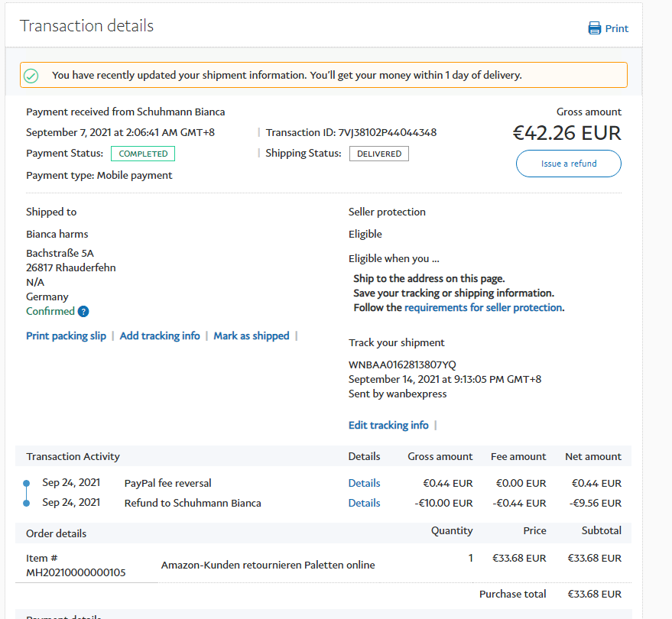Click Mark as shipped link
The height and width of the screenshot is (619, 672).
(252, 336)
